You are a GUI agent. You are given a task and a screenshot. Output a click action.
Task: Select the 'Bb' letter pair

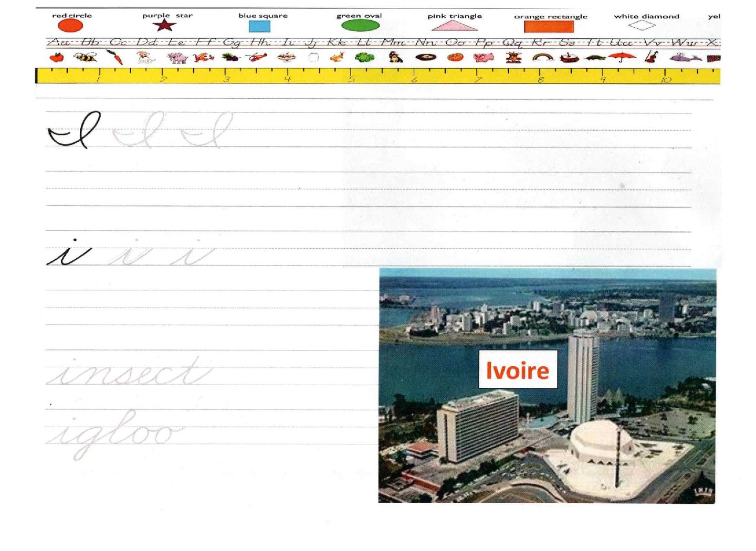[x=90, y=42]
